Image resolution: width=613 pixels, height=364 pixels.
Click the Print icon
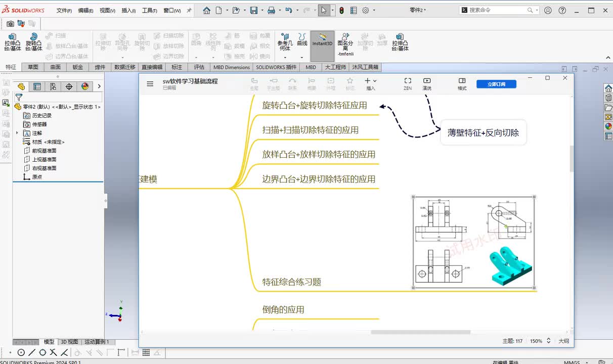[271, 10]
